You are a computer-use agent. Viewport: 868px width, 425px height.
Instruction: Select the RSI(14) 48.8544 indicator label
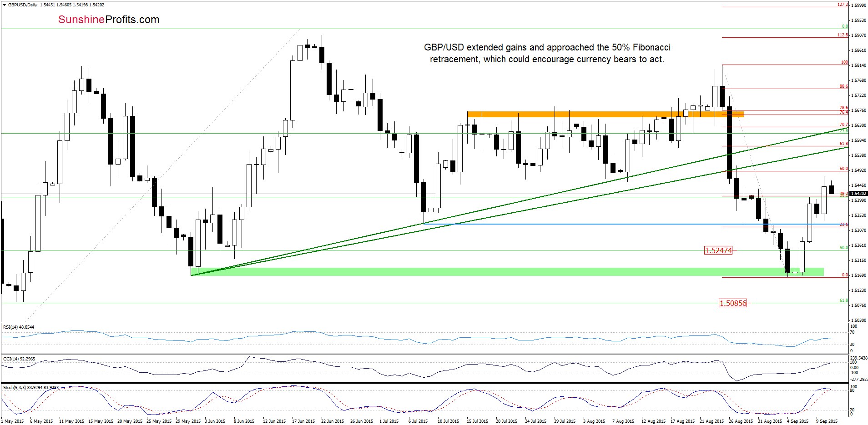tap(19, 327)
